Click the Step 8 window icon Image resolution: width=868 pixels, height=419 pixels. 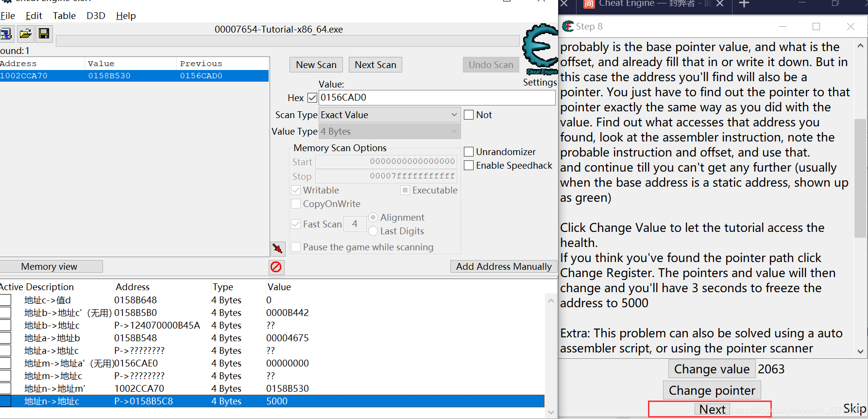point(567,26)
